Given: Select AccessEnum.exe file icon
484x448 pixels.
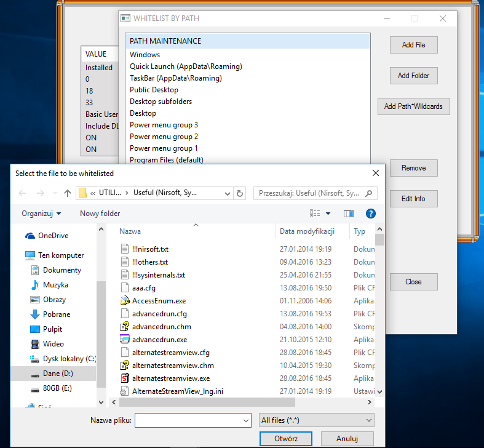Looking at the screenshot, I should pyautogui.click(x=125, y=301).
